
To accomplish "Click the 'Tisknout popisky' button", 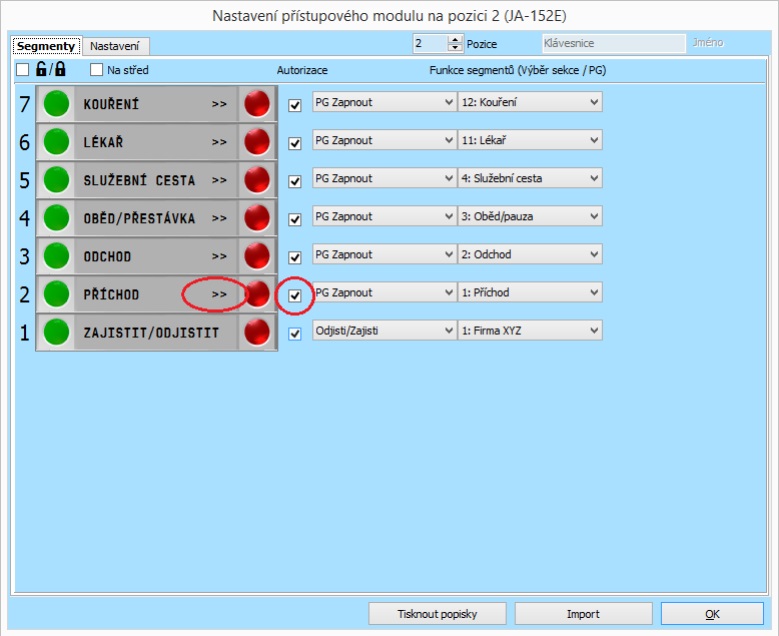I will (x=437, y=613).
